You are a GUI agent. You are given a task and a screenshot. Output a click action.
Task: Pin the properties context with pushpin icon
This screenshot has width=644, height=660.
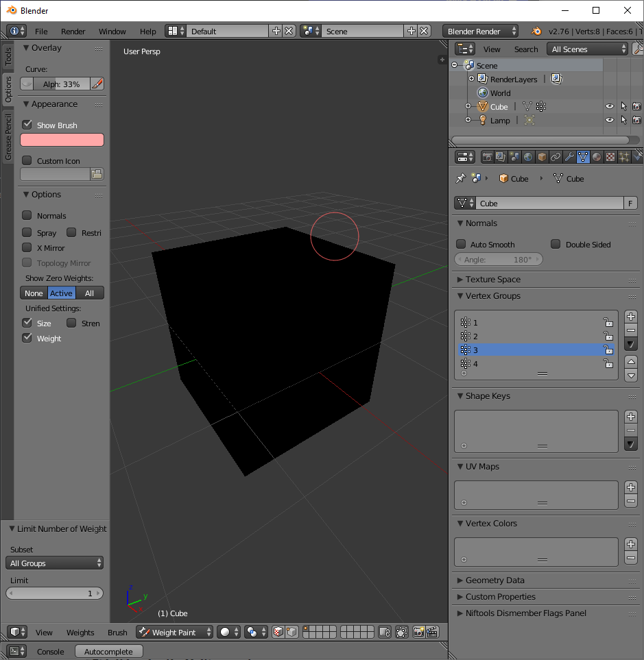460,178
